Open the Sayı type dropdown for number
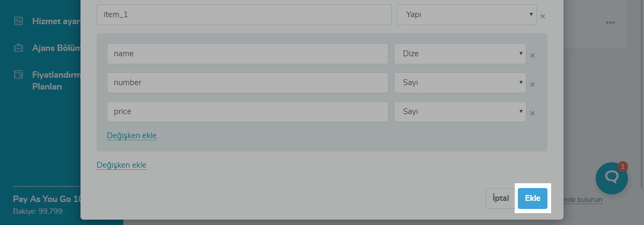Image resolution: width=644 pixels, height=225 pixels. tap(460, 82)
